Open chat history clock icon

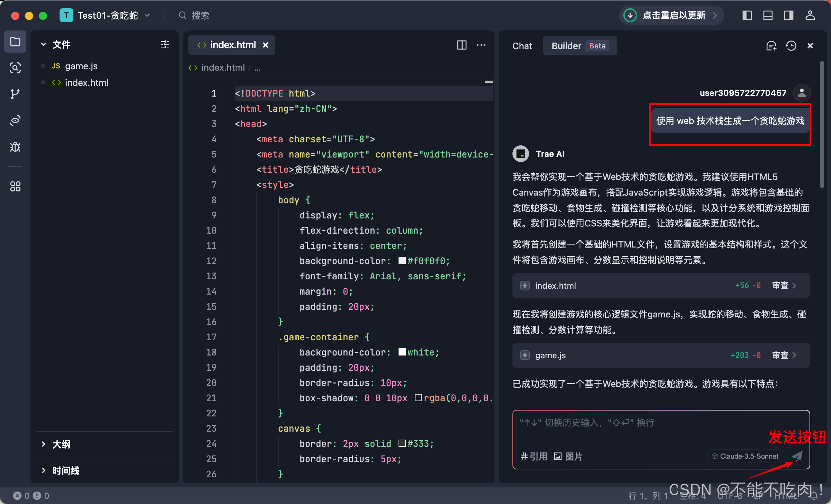point(791,46)
